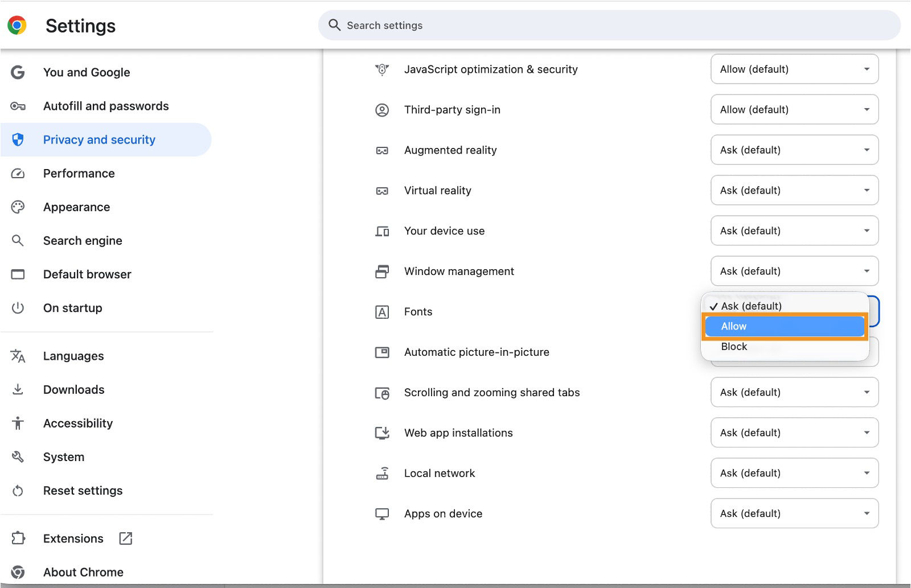The width and height of the screenshot is (911, 588).
Task: Open the Languages settings page
Action: (x=73, y=356)
